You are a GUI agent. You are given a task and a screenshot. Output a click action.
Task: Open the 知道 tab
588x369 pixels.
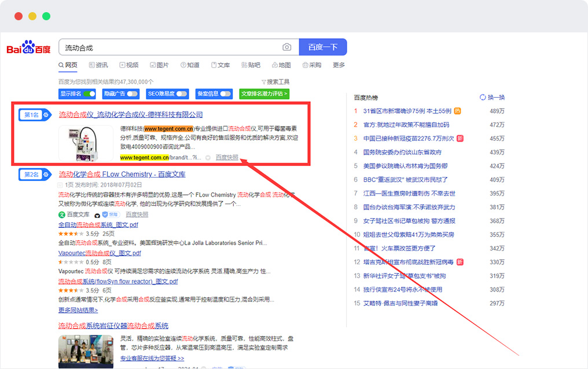coord(190,65)
